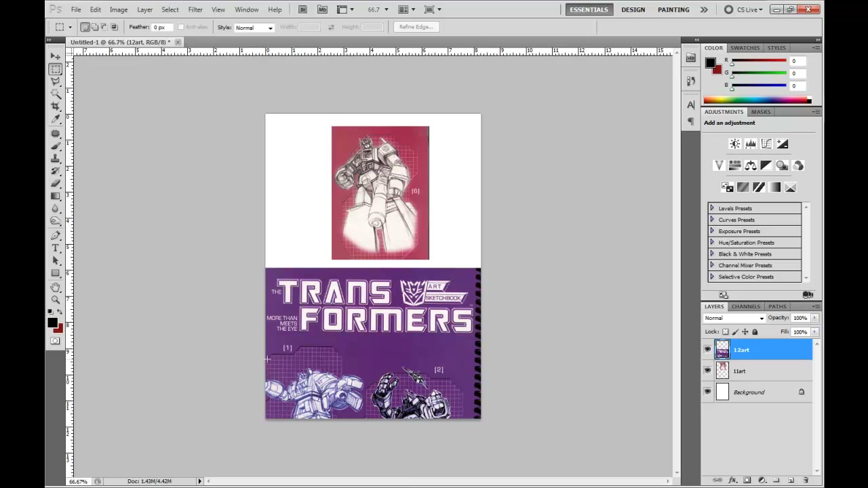This screenshot has height=488, width=868.
Task: Enable add to selection mode
Action: point(94,27)
